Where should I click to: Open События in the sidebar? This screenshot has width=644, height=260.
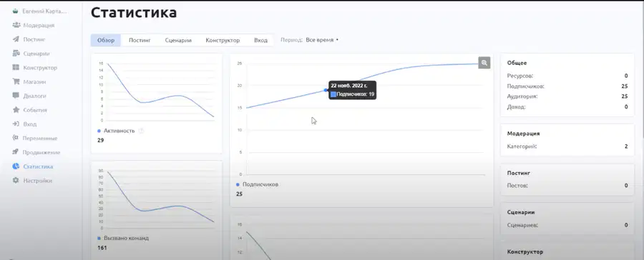[x=35, y=110]
